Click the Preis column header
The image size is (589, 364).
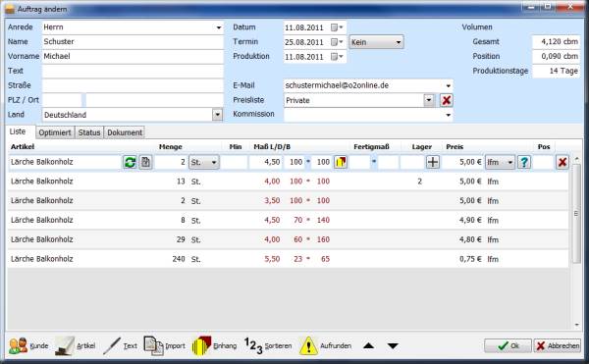pos(455,147)
